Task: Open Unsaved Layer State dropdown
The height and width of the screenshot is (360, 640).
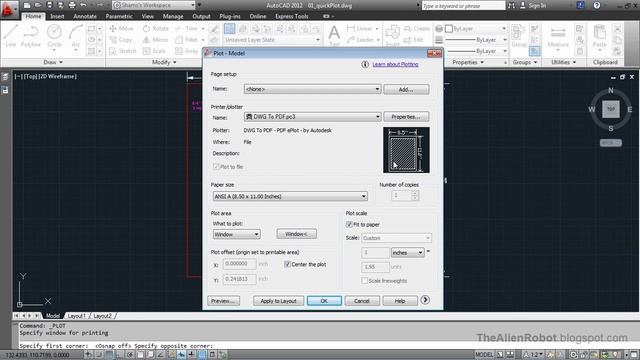Action: tap(272, 40)
